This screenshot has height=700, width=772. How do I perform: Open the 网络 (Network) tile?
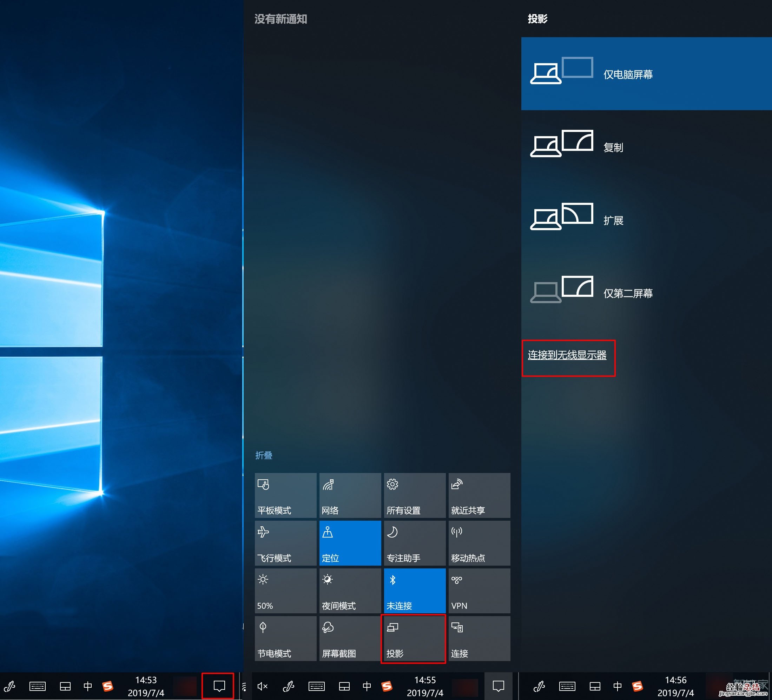(x=350, y=495)
